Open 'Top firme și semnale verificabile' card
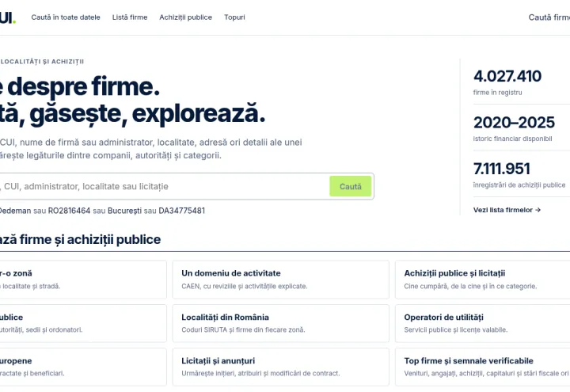Image resolution: width=570 pixels, height=392 pixels. coord(482,367)
